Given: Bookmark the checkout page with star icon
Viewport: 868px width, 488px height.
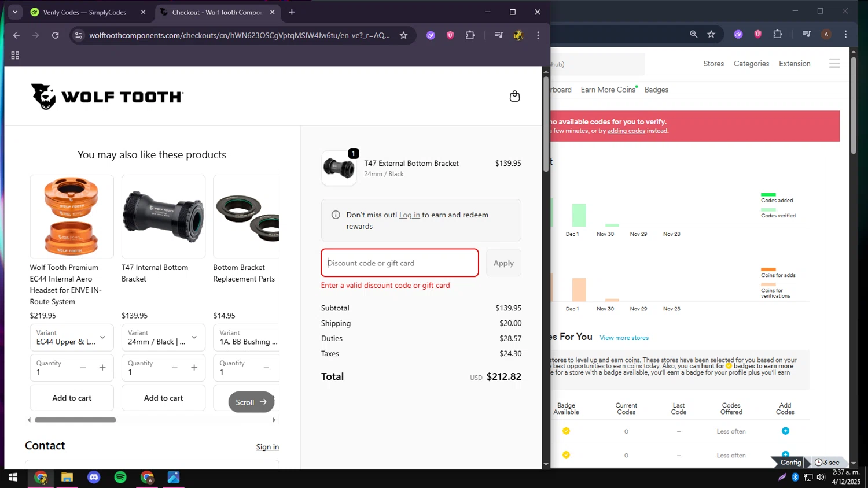Looking at the screenshot, I should pyautogui.click(x=403, y=35).
